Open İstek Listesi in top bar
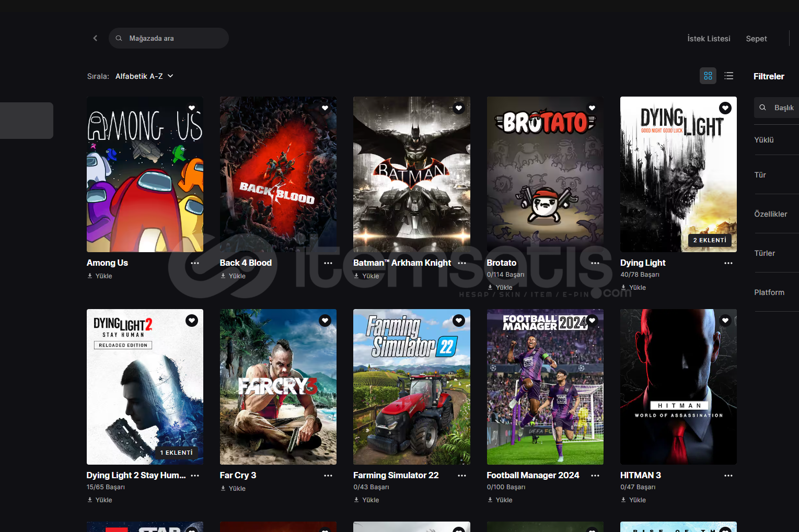Screen dimensions: 799x532 pos(709,39)
